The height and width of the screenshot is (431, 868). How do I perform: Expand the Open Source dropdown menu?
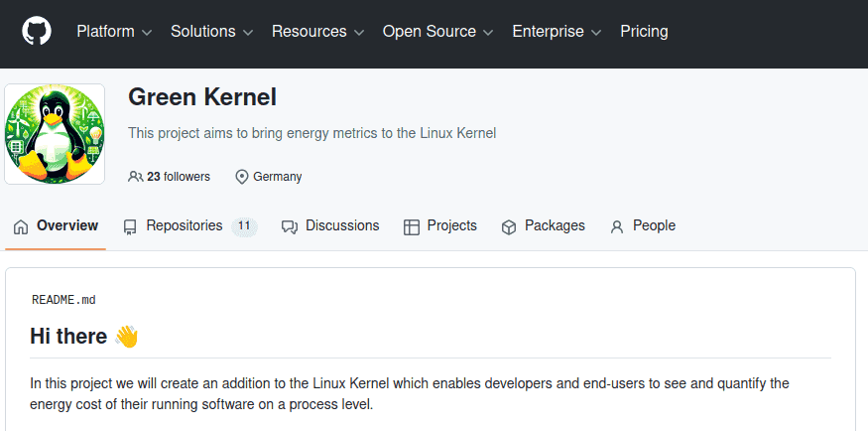[437, 32]
